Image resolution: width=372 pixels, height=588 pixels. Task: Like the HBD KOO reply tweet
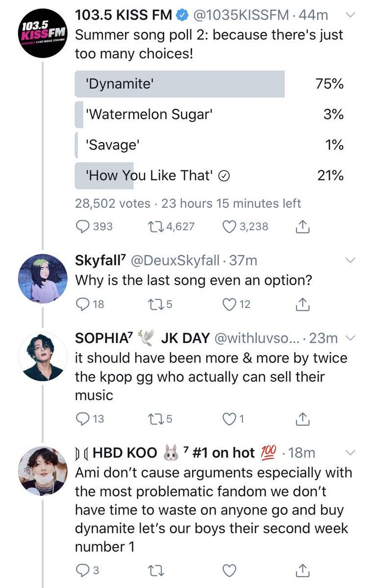click(x=229, y=570)
